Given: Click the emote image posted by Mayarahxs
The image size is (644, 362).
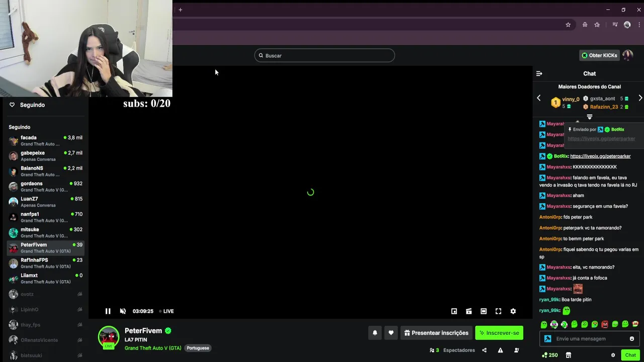Looking at the screenshot, I should [x=578, y=289].
